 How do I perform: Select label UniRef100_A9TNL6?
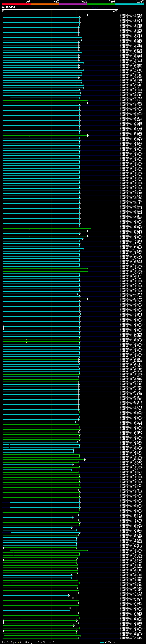[x=131, y=98]
